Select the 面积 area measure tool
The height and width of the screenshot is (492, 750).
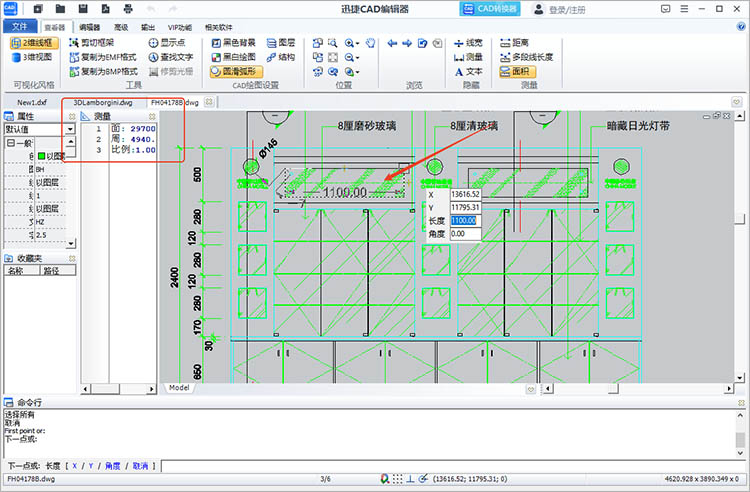(517, 72)
